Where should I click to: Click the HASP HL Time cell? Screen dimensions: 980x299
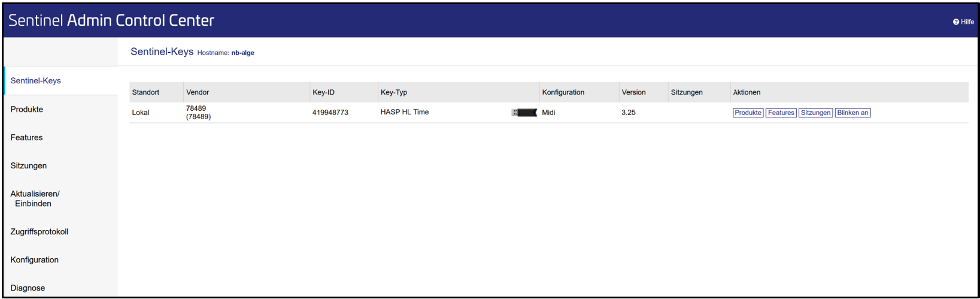405,112
